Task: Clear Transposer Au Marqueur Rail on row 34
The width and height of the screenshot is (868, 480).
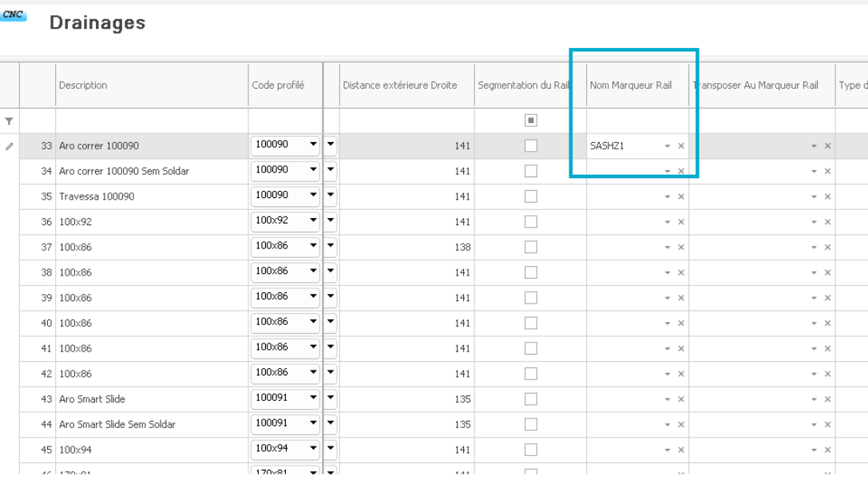Action: pyautogui.click(x=827, y=172)
